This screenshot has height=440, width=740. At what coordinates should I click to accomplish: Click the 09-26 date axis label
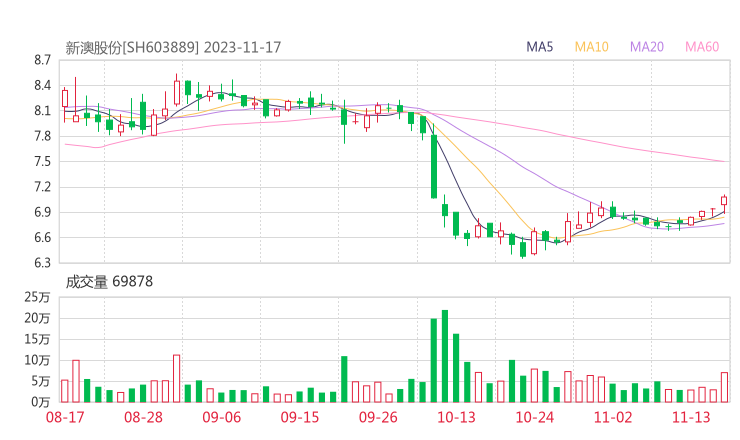point(378,417)
